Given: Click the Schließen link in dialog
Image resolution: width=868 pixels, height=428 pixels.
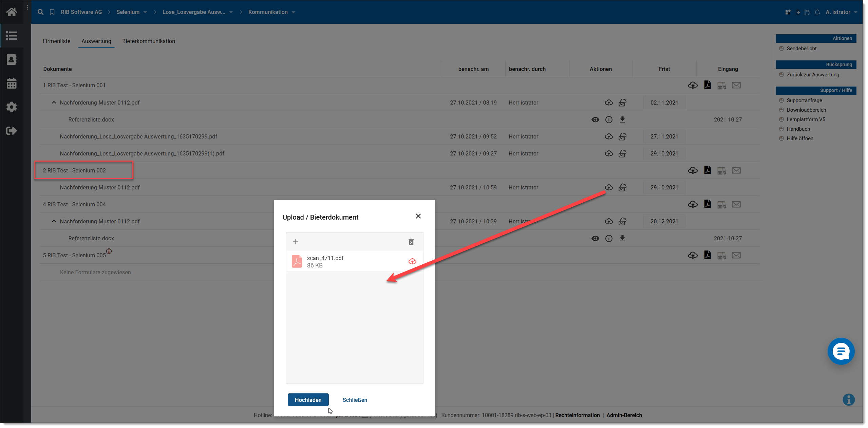Looking at the screenshot, I should tap(355, 399).
